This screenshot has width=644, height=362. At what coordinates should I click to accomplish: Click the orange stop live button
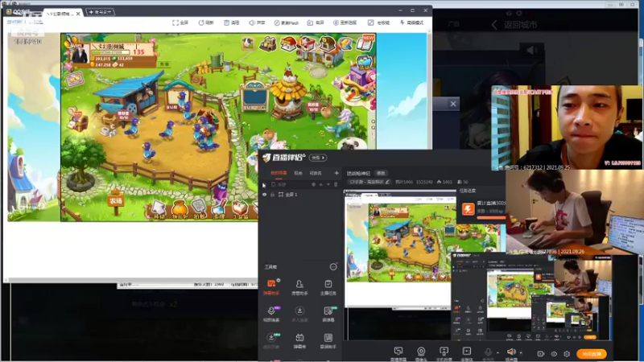coord(592,354)
